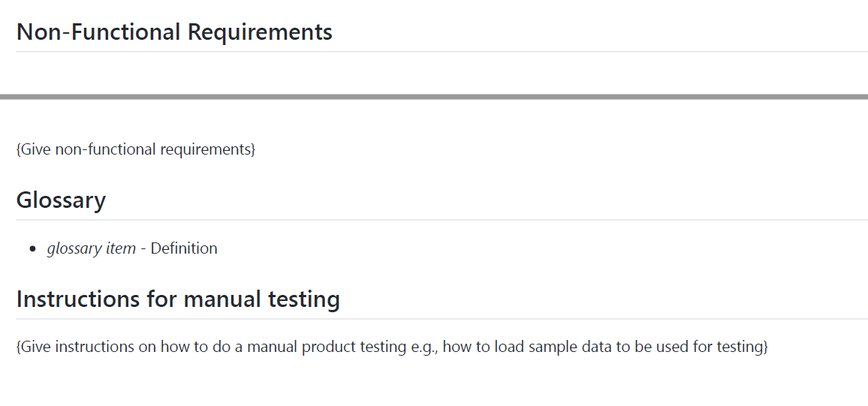The width and height of the screenshot is (868, 406).
Task: Click "e.g.," in the instructions paragraph
Action: point(424,347)
